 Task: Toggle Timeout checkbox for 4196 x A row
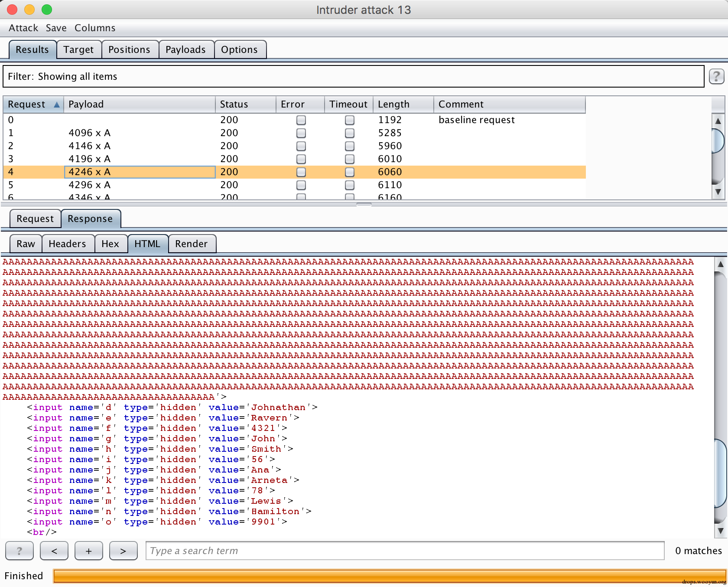point(350,159)
